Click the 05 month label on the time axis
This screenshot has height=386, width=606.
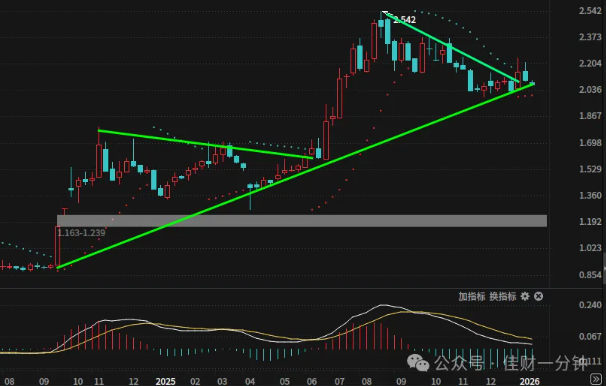coord(284,381)
